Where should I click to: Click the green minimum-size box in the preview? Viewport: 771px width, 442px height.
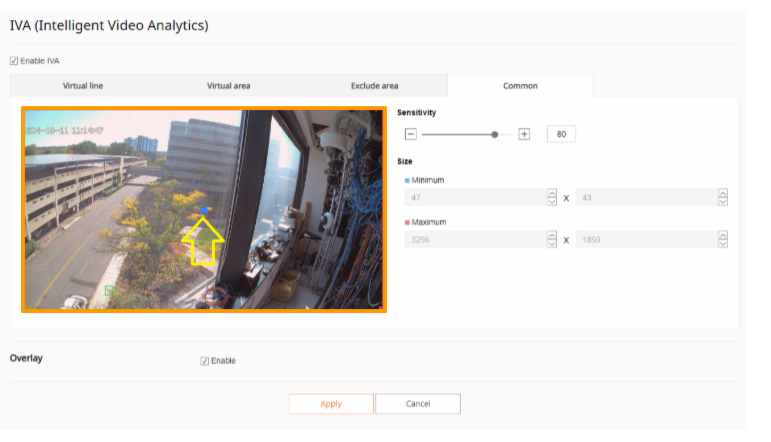[109, 291]
